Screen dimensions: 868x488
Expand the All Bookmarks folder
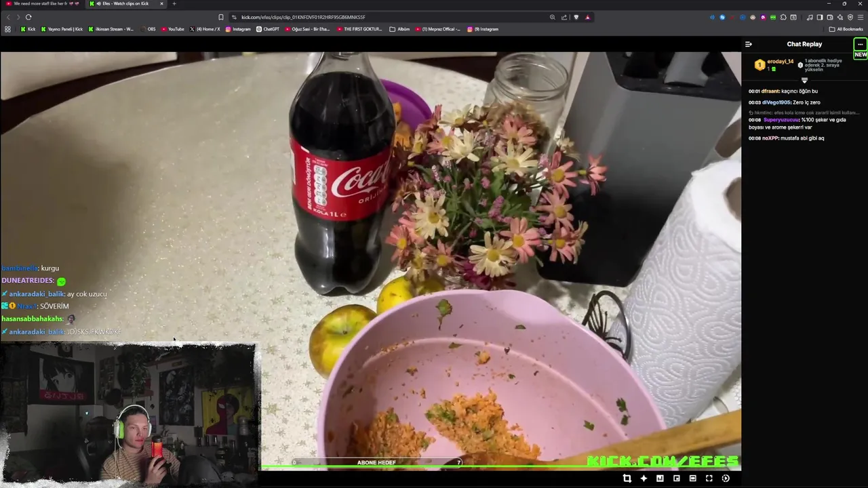(x=846, y=29)
